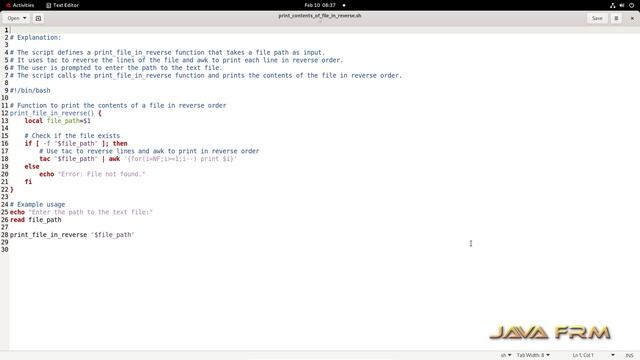This screenshot has height=360, width=640.
Task: Click the 'if [ -f "$file_path" ]; then' line
Action: (x=76, y=143)
